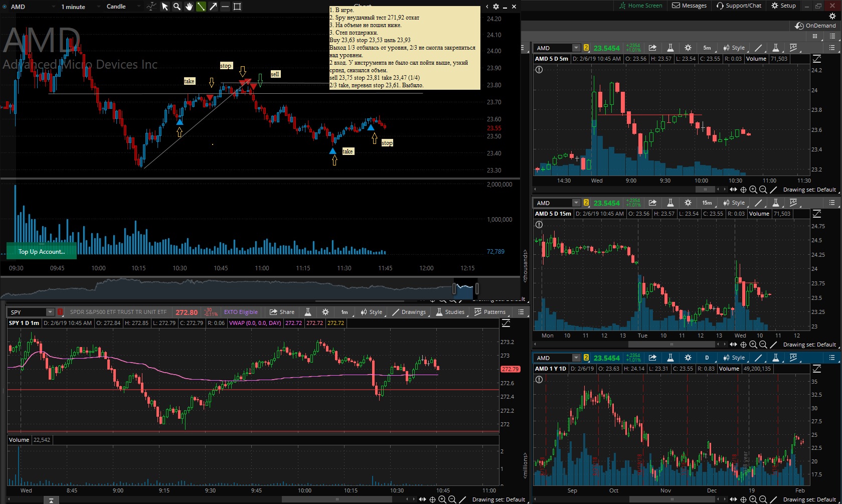Viewport: 842px width, 504px height.
Task: Open SPY chart settings gear
Action: coord(325,312)
